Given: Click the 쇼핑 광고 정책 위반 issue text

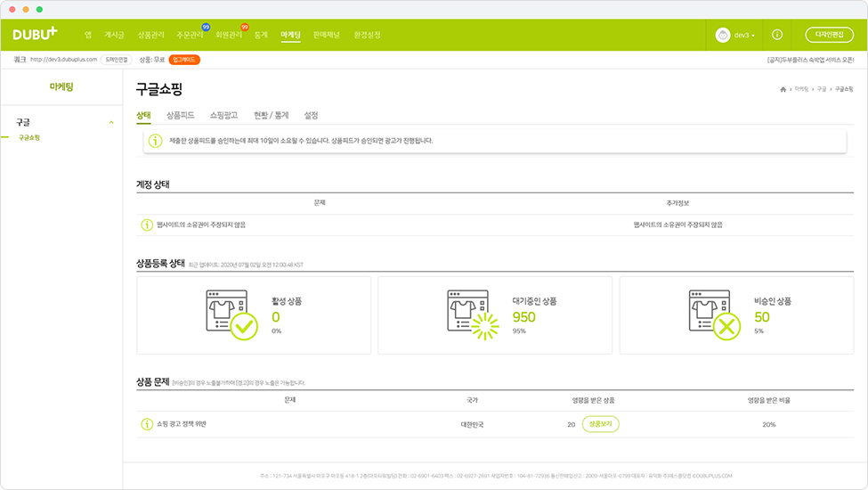Looking at the screenshot, I should pos(182,424).
